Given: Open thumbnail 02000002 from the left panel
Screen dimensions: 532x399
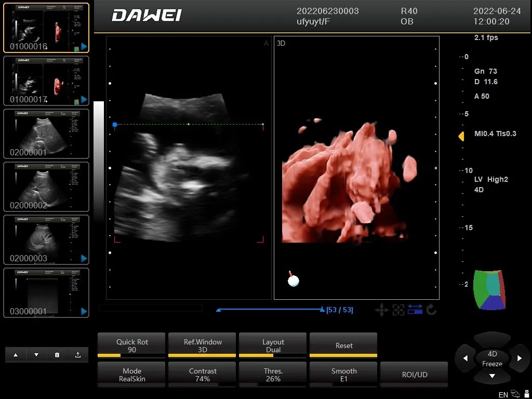Looking at the screenshot, I should [x=46, y=187].
